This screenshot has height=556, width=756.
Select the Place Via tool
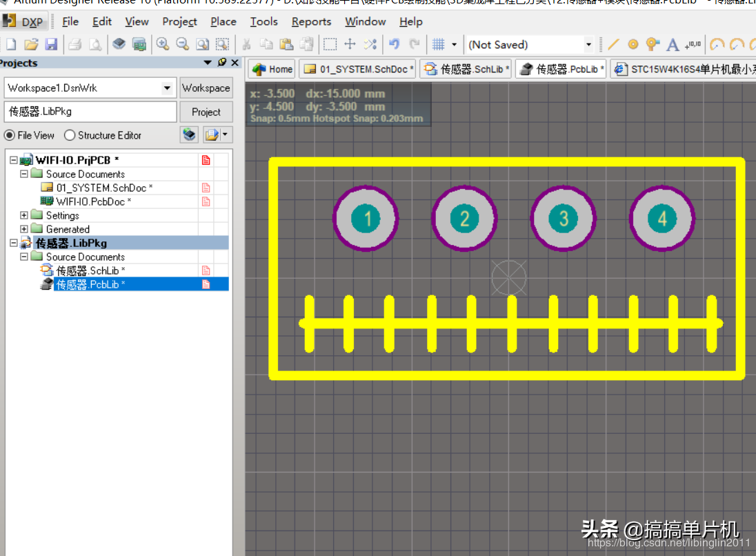point(653,45)
